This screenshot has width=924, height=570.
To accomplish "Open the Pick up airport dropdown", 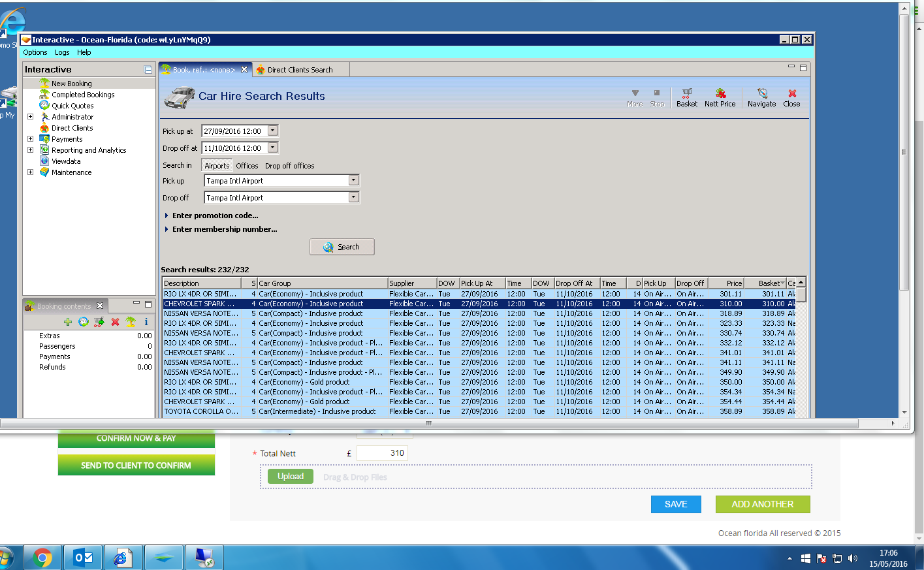I will point(353,180).
